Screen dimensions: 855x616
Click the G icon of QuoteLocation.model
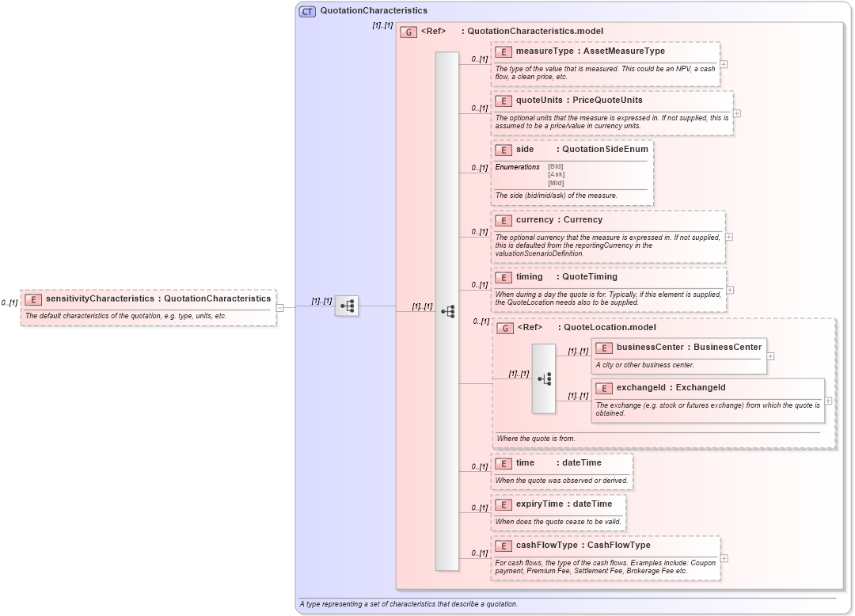(505, 328)
